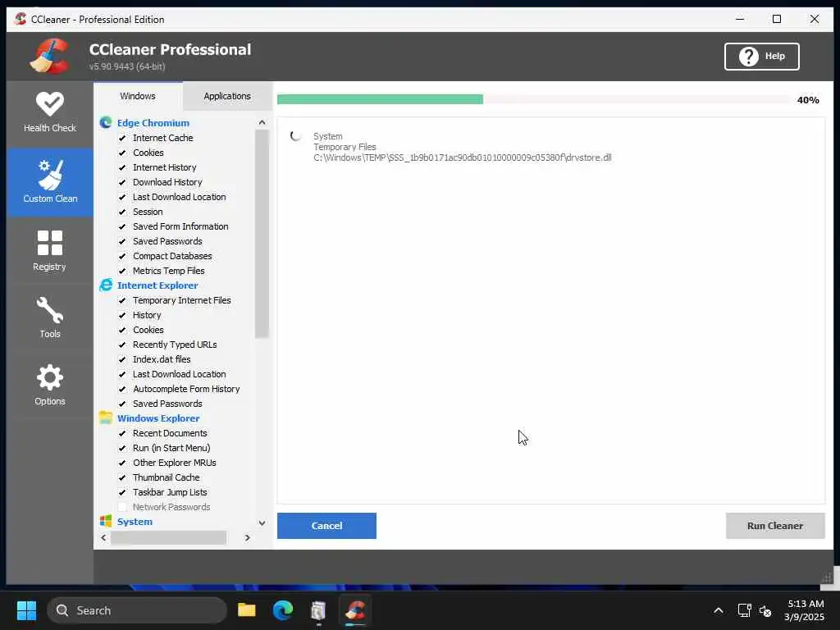Viewport: 840px width, 630px height.
Task: Click the vertical scrollbar thumb
Action: pos(262,234)
